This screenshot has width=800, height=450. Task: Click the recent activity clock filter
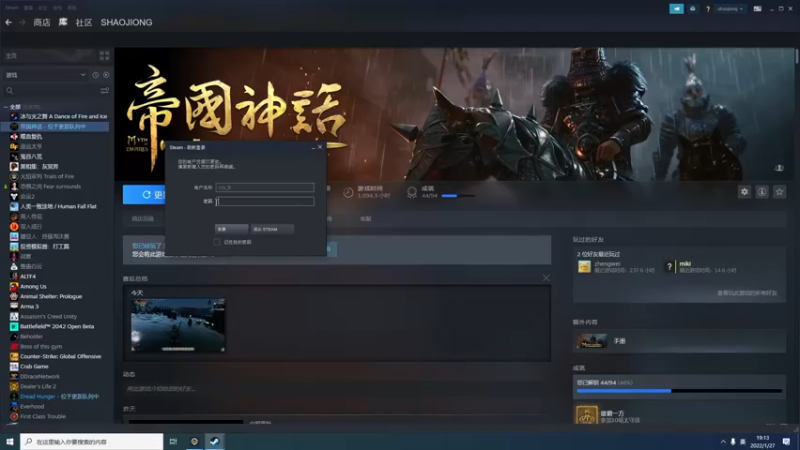[95, 75]
